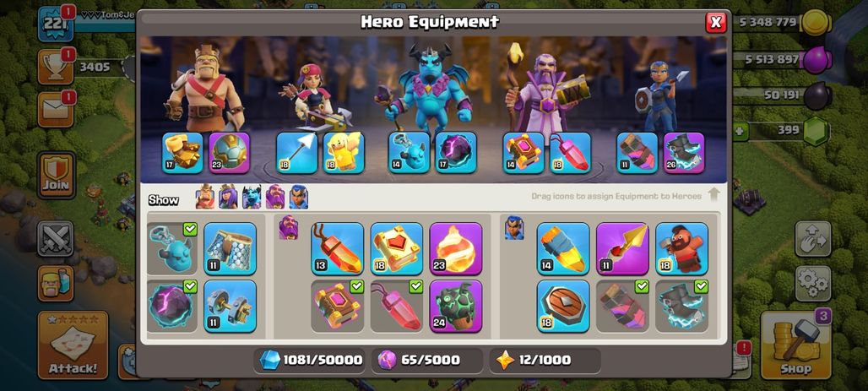Pick the level 18 Hog Rider Puppet

pos(681,248)
